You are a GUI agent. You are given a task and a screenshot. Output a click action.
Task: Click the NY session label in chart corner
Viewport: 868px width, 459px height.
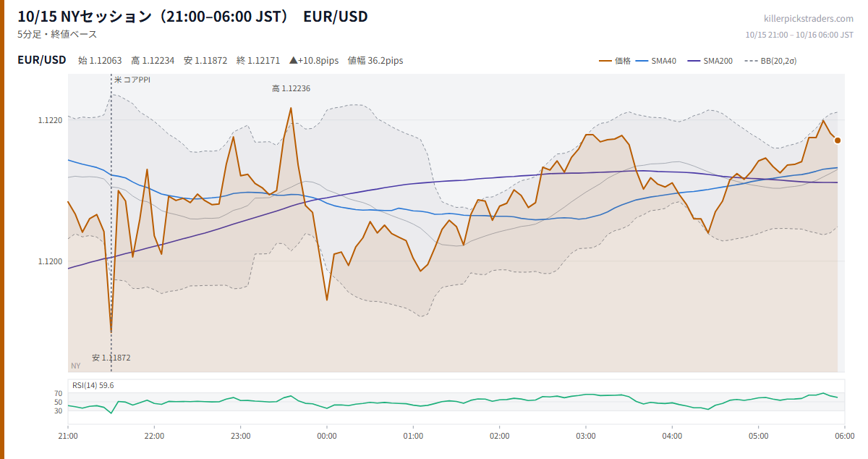76,366
